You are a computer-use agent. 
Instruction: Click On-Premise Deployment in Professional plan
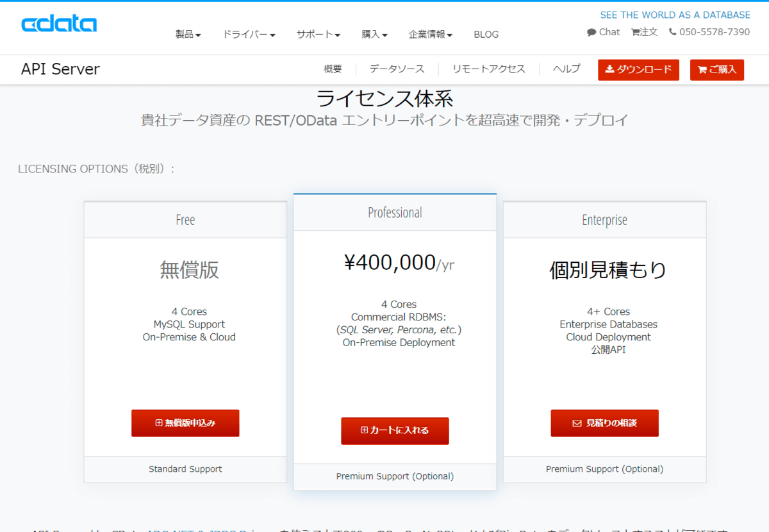pyautogui.click(x=399, y=342)
